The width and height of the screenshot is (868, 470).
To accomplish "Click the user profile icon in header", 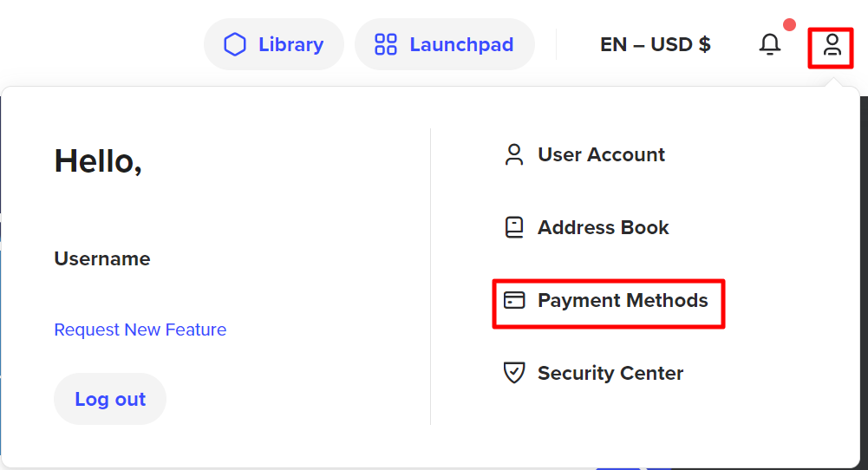I will 832,45.
